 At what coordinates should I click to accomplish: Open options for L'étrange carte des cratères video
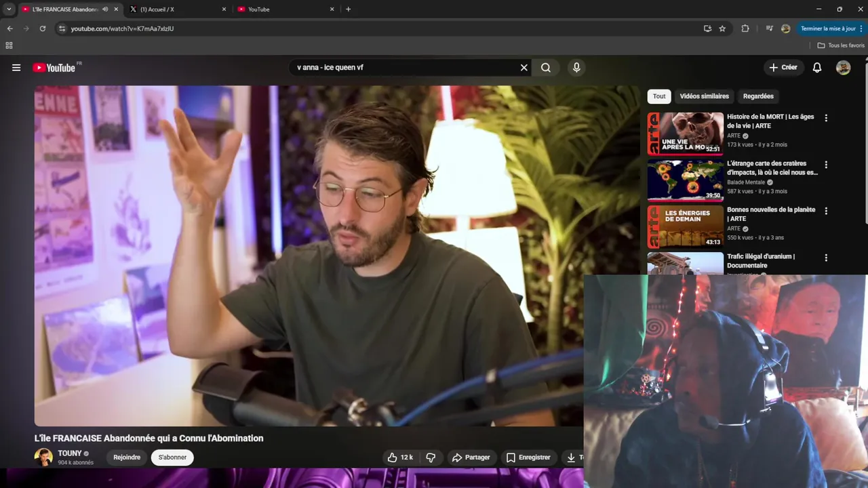(x=826, y=165)
